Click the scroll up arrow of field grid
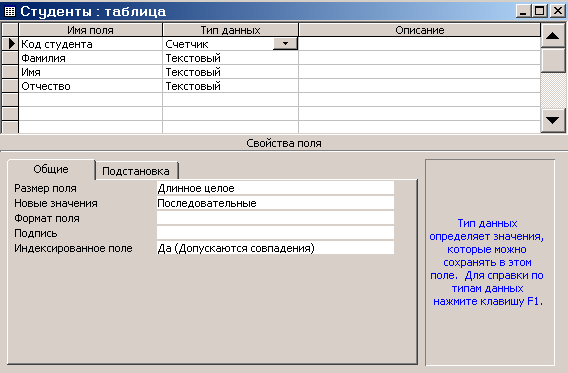This screenshot has height=373, width=568. click(x=552, y=35)
